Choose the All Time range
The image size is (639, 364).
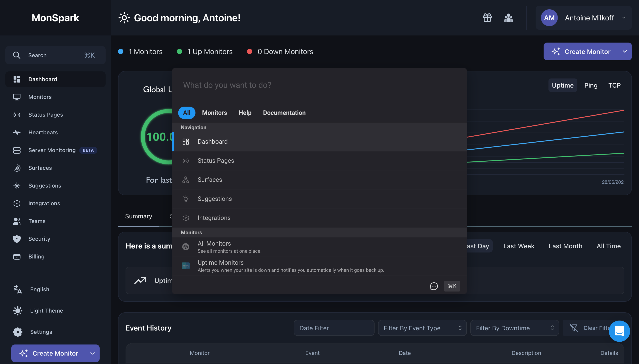coord(608,246)
